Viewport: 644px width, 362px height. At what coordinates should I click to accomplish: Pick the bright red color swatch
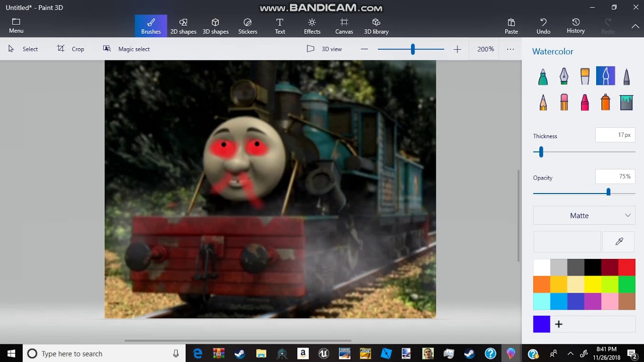pos(627,267)
